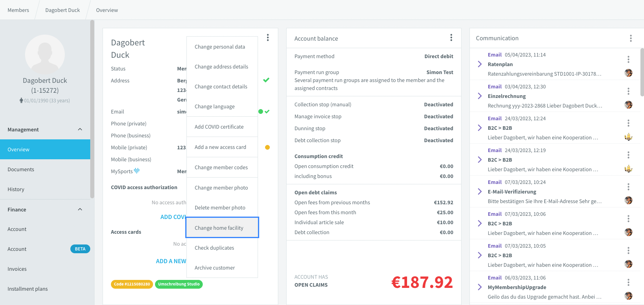Viewport: 644px width, 305px height.
Task: Click sender avatar on Einzelrechnung email
Action: click(x=628, y=105)
